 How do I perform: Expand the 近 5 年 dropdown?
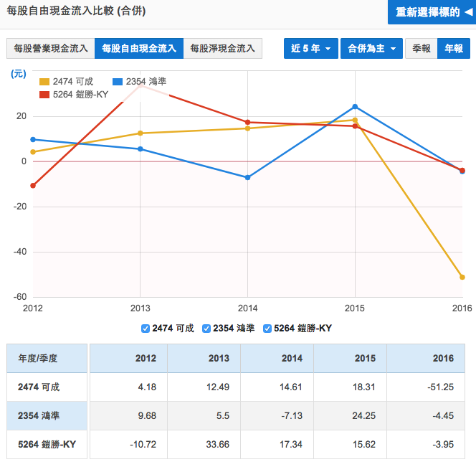click(x=310, y=49)
